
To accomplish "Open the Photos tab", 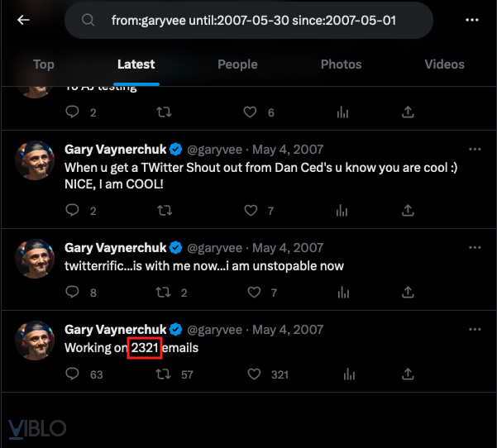I will pyautogui.click(x=341, y=64).
